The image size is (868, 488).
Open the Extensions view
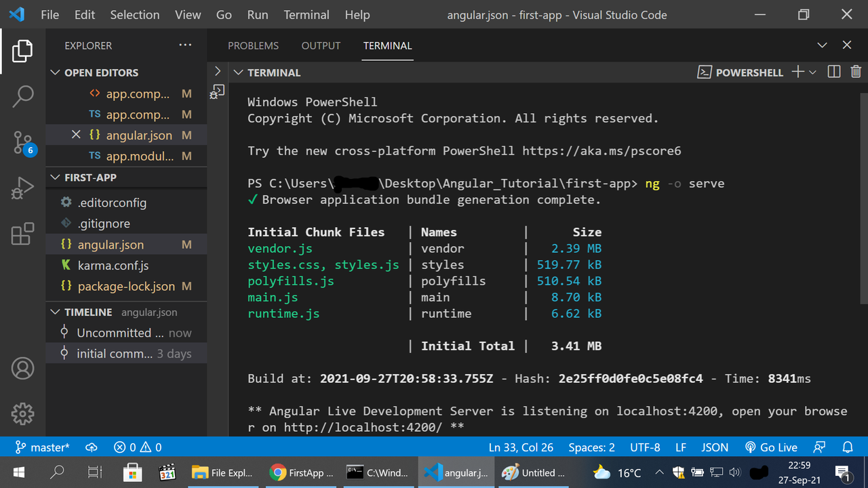(22, 234)
